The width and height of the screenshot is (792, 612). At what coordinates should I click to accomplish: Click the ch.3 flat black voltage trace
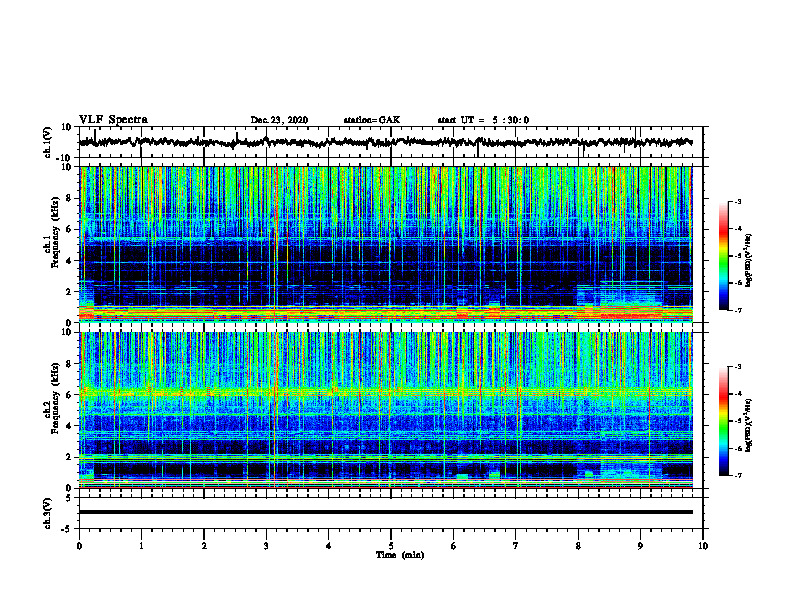click(386, 512)
